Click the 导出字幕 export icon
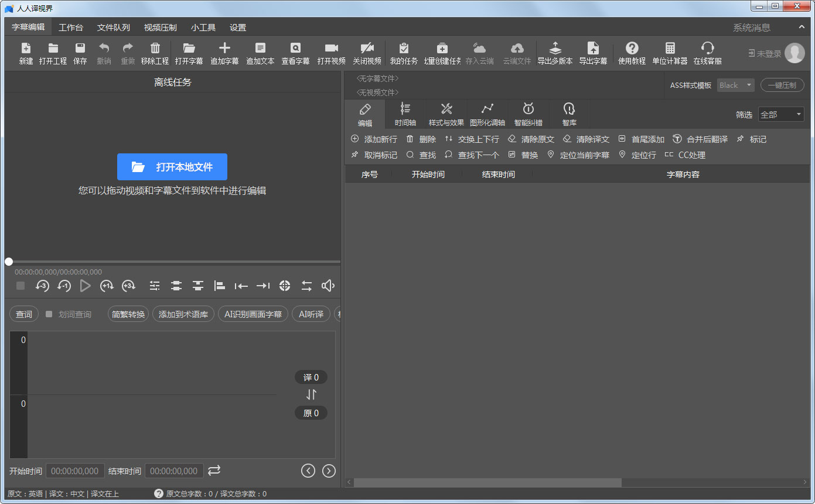 click(x=593, y=49)
